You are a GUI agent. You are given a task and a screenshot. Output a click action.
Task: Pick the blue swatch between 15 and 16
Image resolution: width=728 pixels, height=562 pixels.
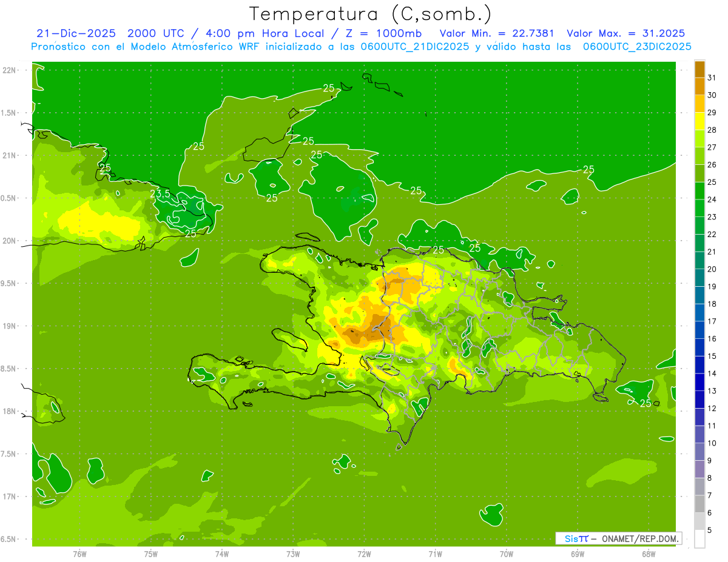(x=699, y=347)
